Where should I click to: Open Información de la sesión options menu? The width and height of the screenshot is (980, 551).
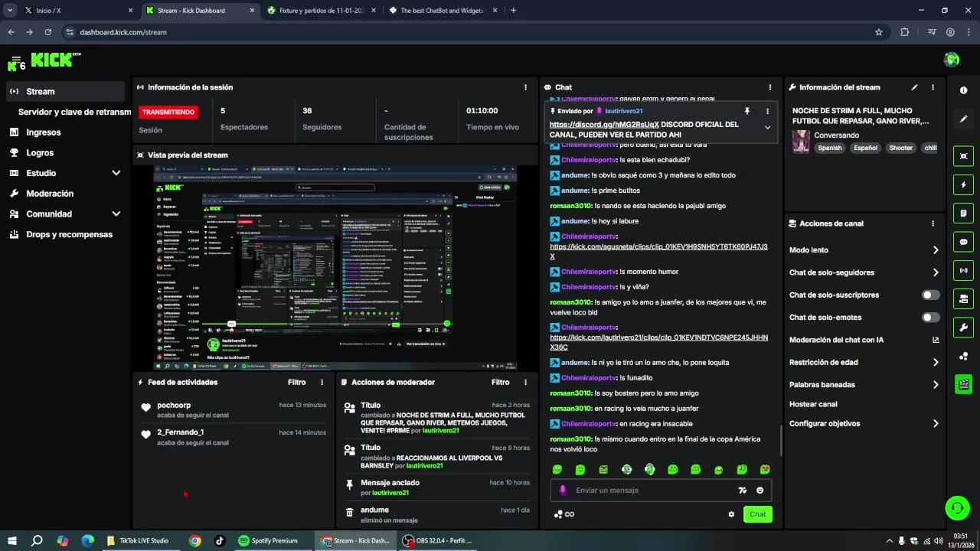click(x=525, y=87)
